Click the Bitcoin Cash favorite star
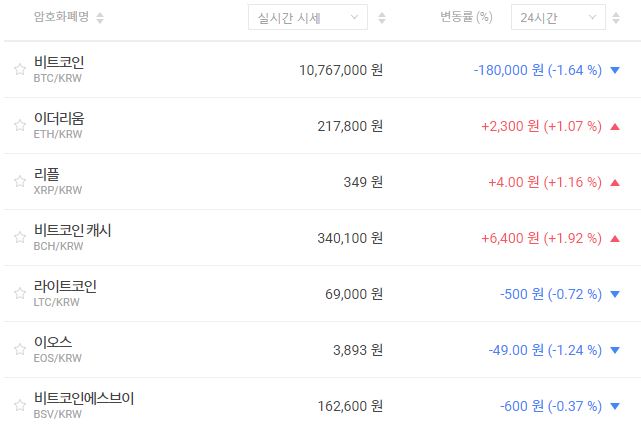 (x=19, y=238)
